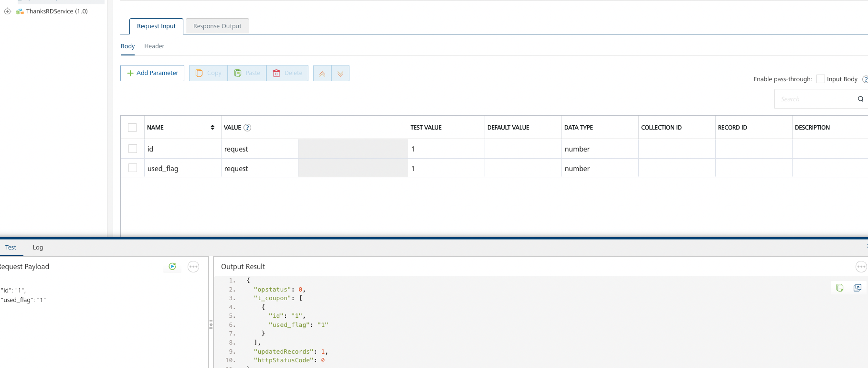
Task: Click test value cell of id row
Action: 446,149
